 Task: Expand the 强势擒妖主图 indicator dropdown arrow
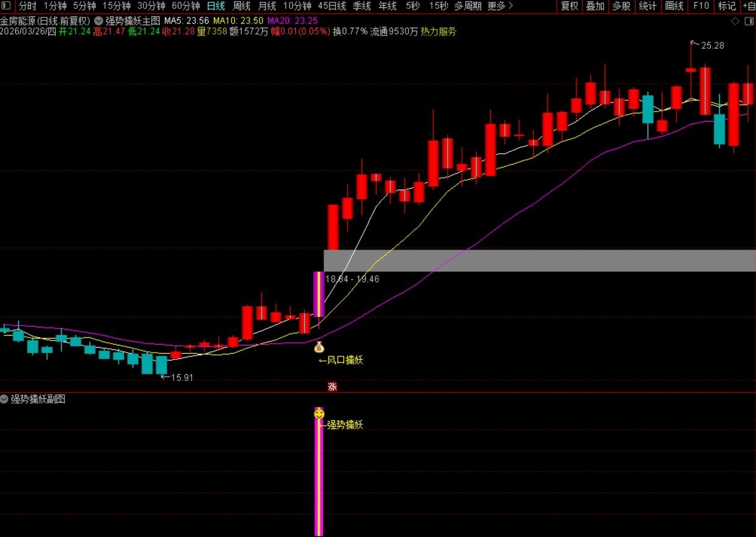pyautogui.click(x=98, y=20)
